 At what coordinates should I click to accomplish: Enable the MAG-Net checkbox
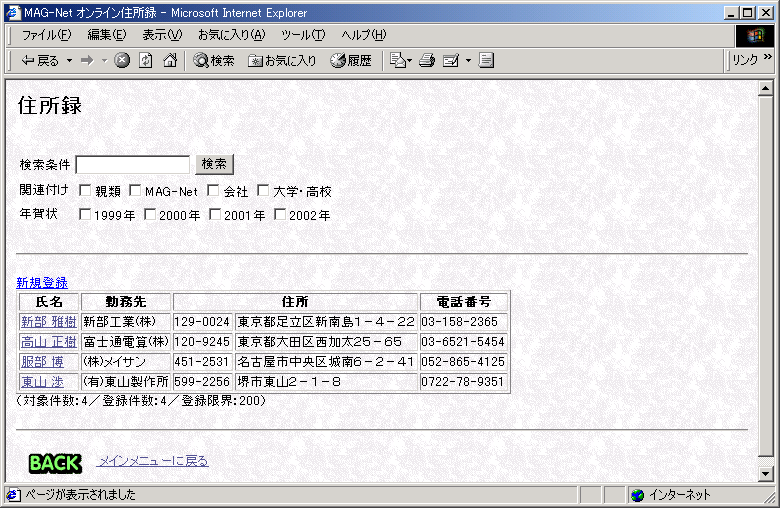(x=134, y=191)
